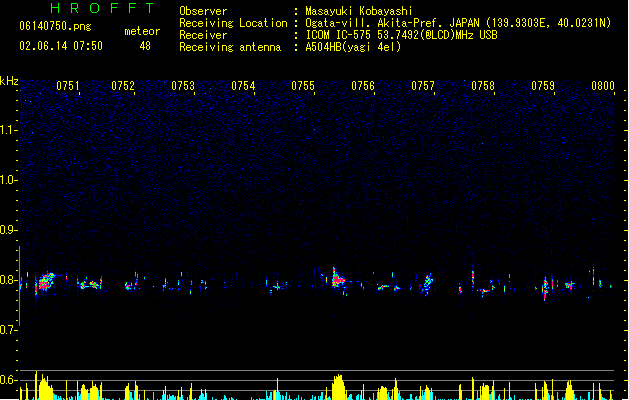Viewport: 629px width, 400px height.
Task: Click the 'Receiving Location' label
Action: point(233,23)
